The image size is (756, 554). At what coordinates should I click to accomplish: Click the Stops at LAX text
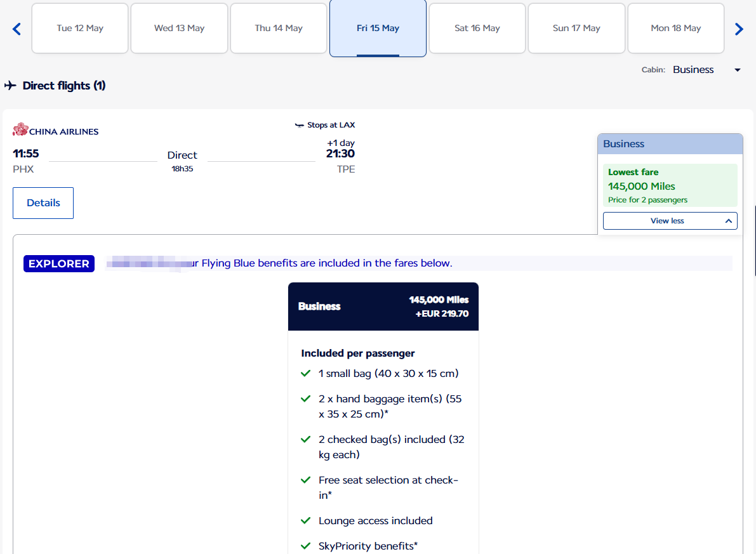(331, 125)
